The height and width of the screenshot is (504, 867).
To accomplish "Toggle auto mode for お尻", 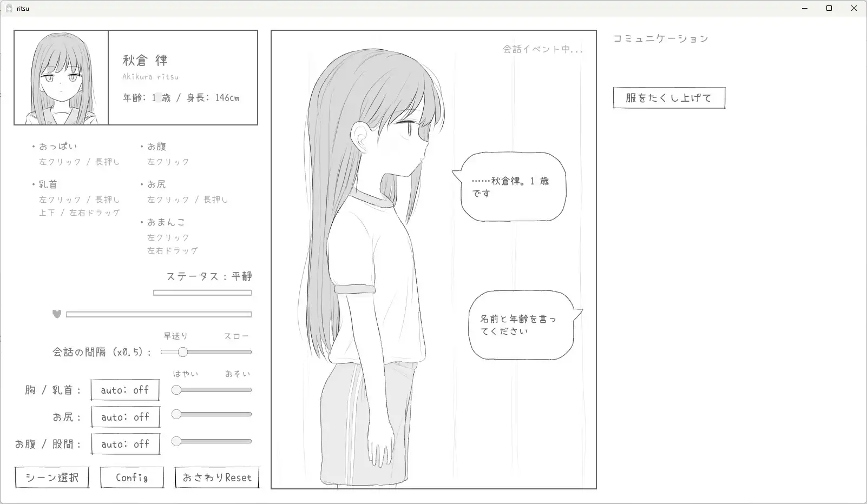I will point(125,416).
